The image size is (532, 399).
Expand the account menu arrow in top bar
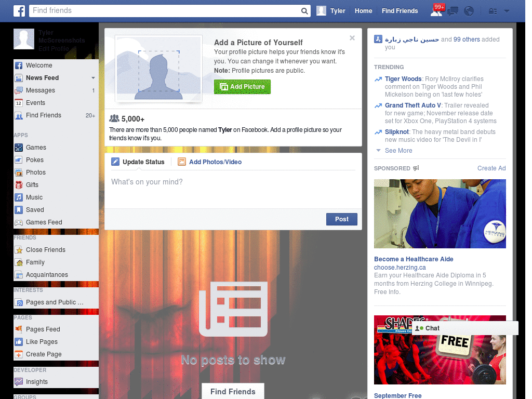tap(507, 11)
